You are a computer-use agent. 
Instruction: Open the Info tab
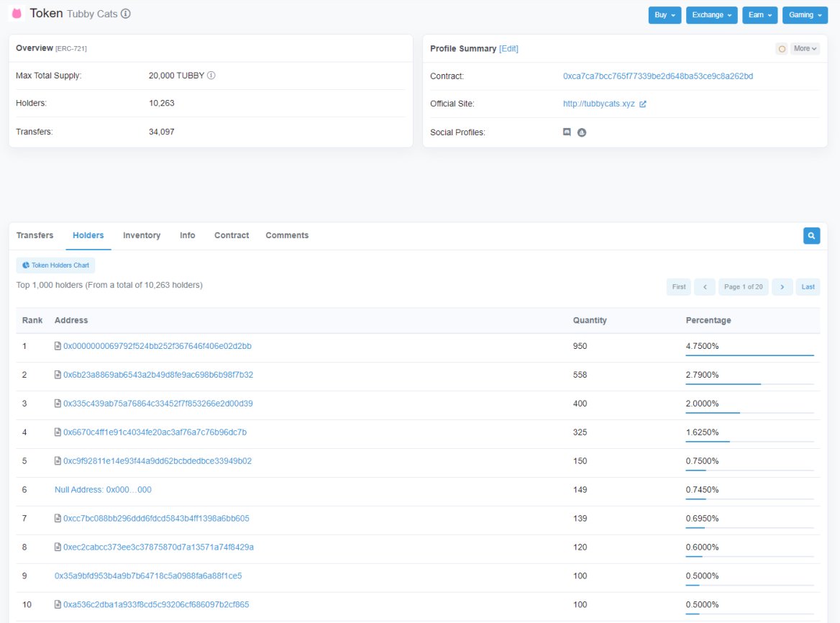click(188, 235)
